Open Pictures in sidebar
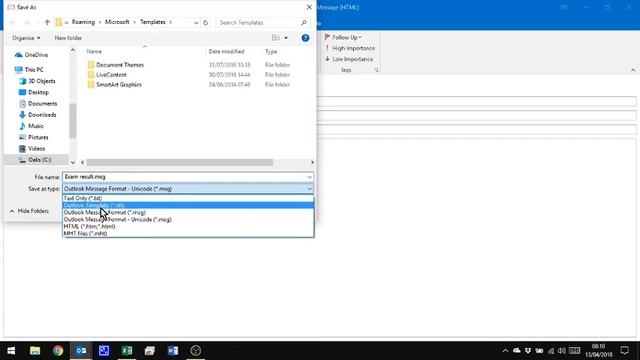640x360 pixels. 34,137
